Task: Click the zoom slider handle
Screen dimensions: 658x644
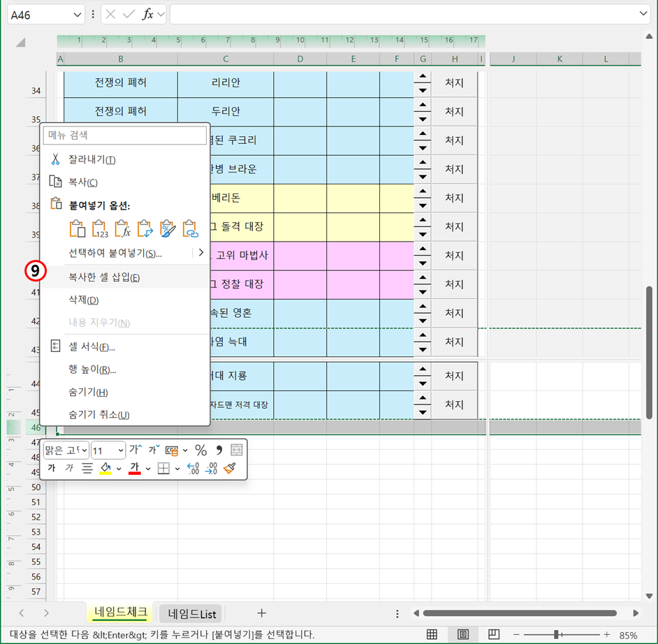Action: [556, 634]
